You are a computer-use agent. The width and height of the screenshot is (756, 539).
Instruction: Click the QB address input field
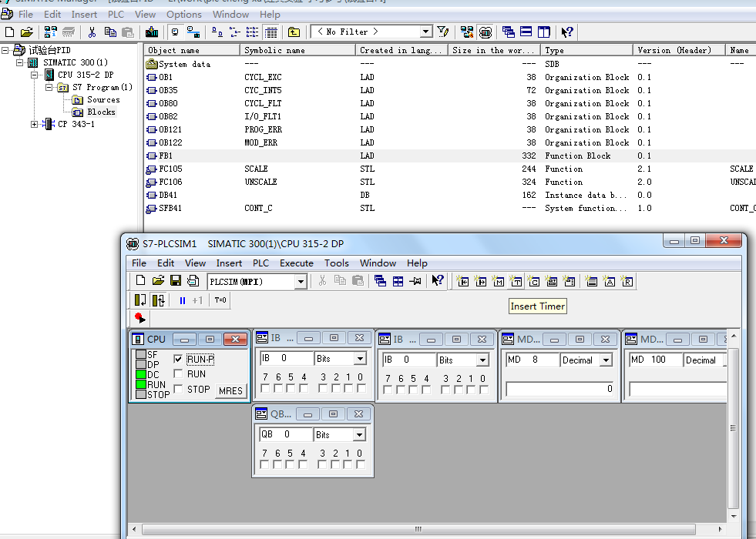point(287,434)
